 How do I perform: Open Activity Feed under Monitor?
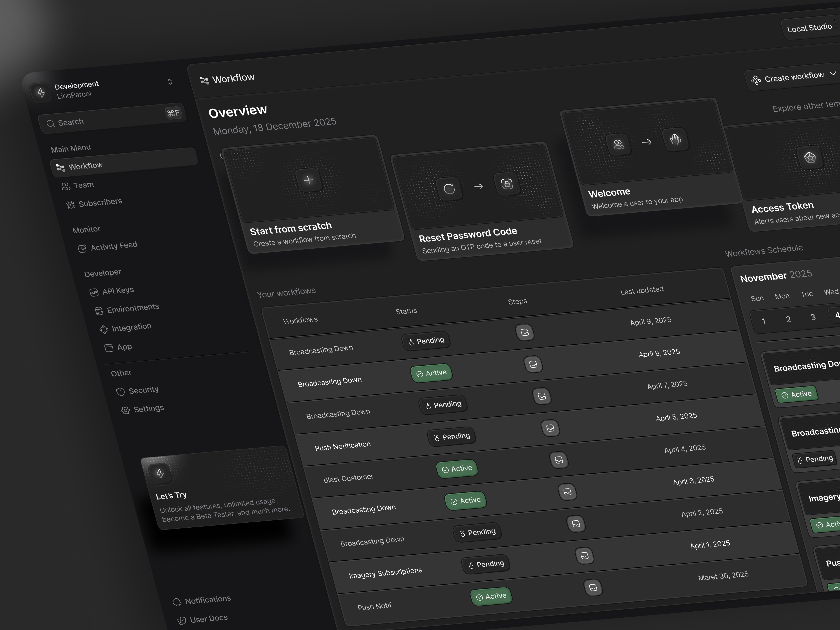tap(107, 246)
